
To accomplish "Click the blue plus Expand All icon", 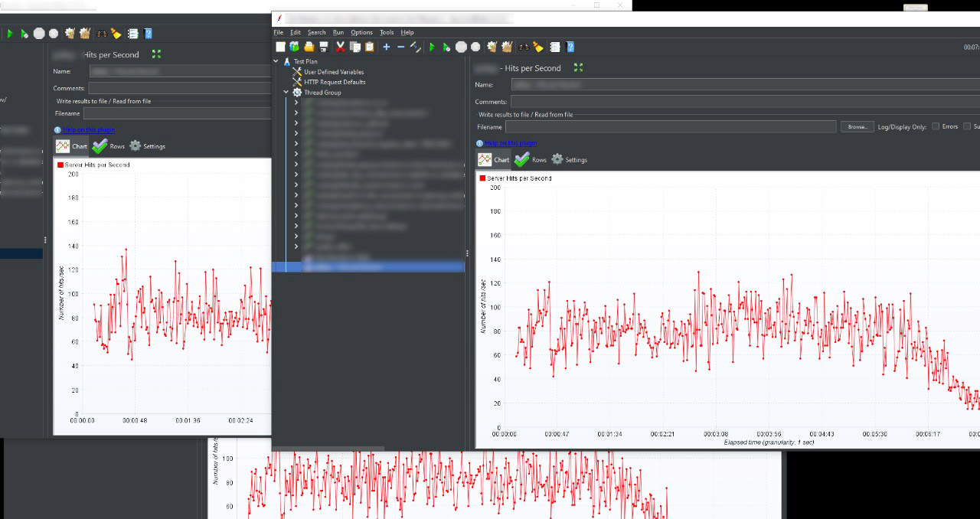I will tap(387, 47).
